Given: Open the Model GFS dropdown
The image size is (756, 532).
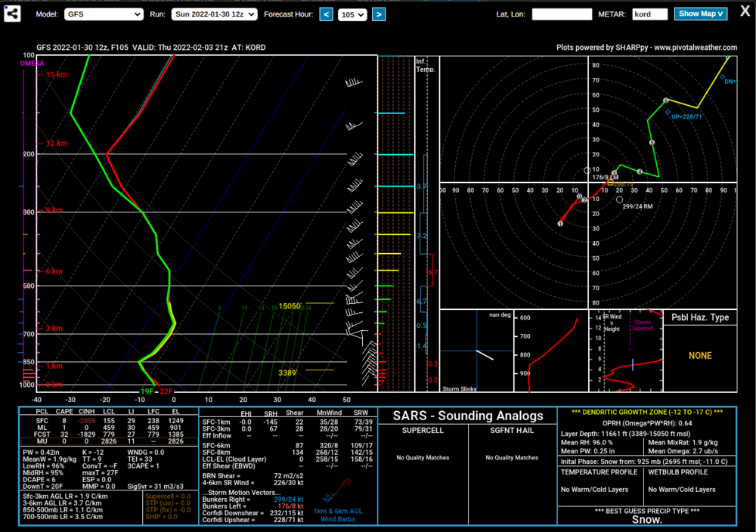Looking at the screenshot, I should [104, 14].
